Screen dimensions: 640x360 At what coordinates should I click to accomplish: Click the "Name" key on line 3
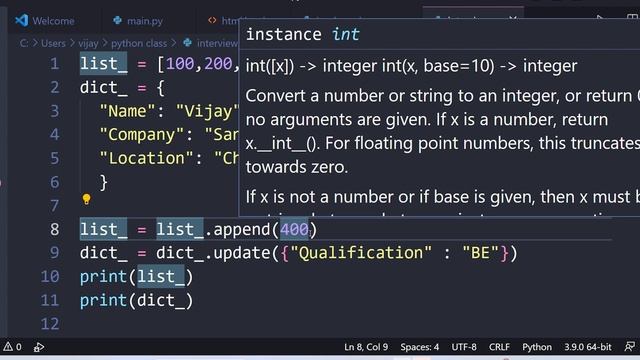tap(128, 111)
